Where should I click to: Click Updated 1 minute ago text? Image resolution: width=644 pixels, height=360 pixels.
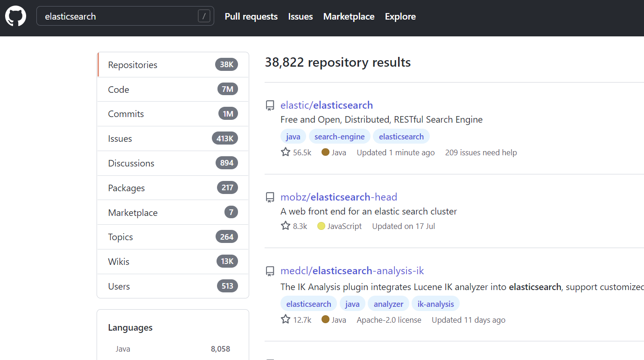396,152
